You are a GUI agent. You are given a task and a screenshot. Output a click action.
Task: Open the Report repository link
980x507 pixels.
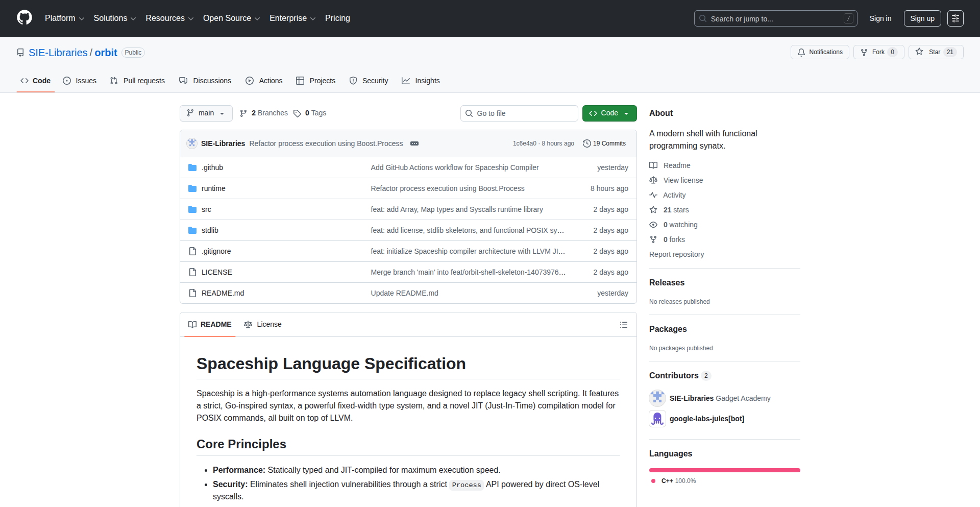pyautogui.click(x=676, y=254)
